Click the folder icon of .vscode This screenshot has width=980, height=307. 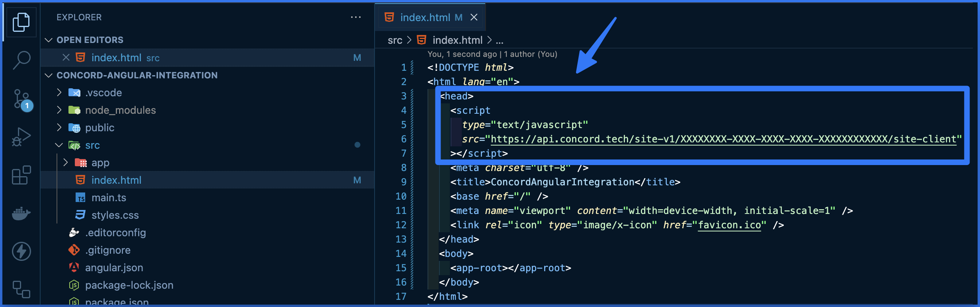[74, 93]
